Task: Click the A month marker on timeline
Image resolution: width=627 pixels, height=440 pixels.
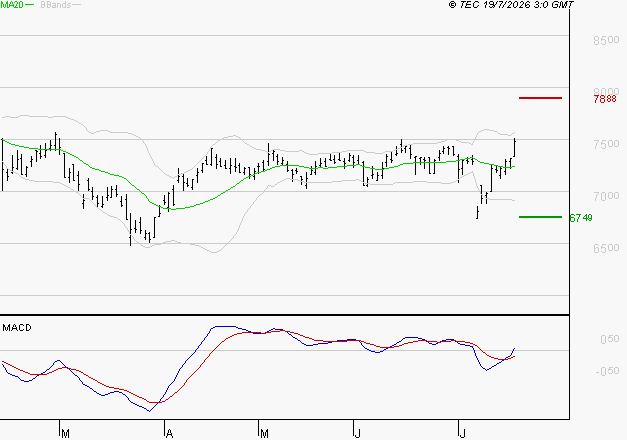Action: coord(169,433)
